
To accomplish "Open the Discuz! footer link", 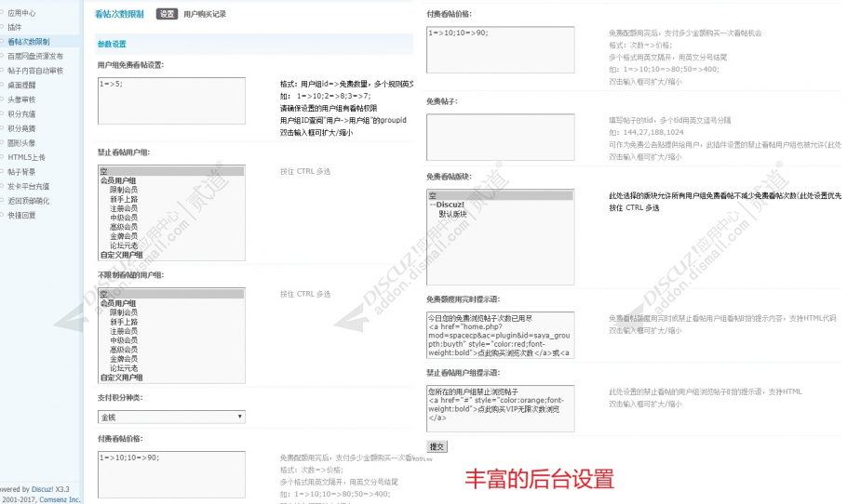I will click(x=42, y=489).
